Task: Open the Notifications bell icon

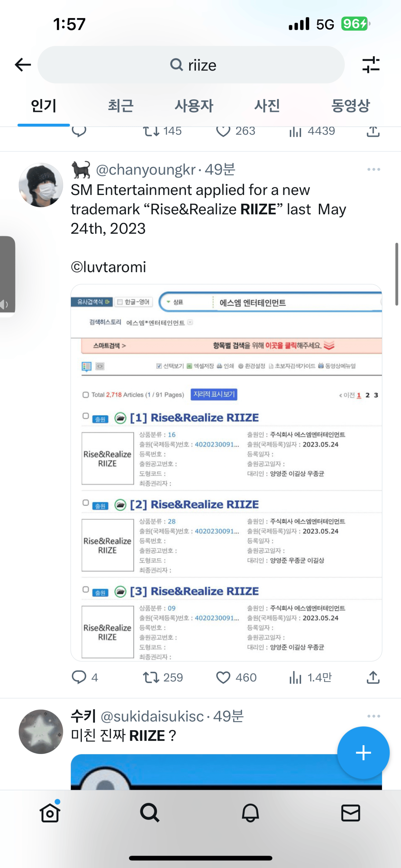Action: point(251,813)
